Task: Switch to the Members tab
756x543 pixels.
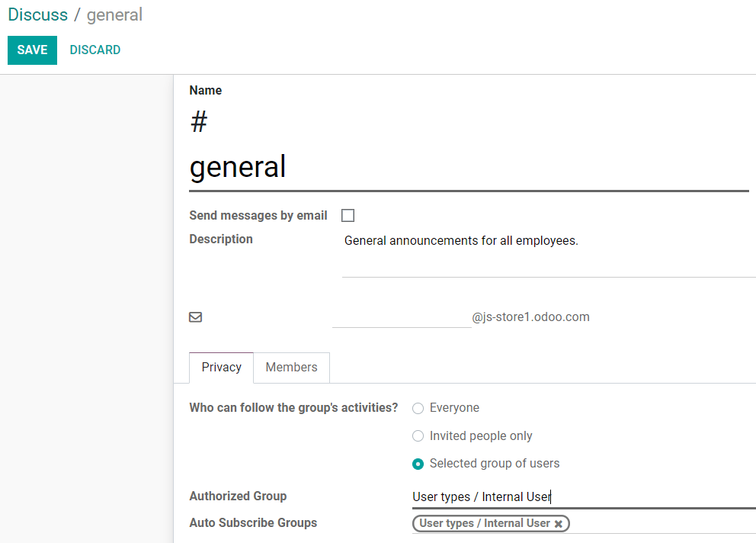Action: [291, 368]
